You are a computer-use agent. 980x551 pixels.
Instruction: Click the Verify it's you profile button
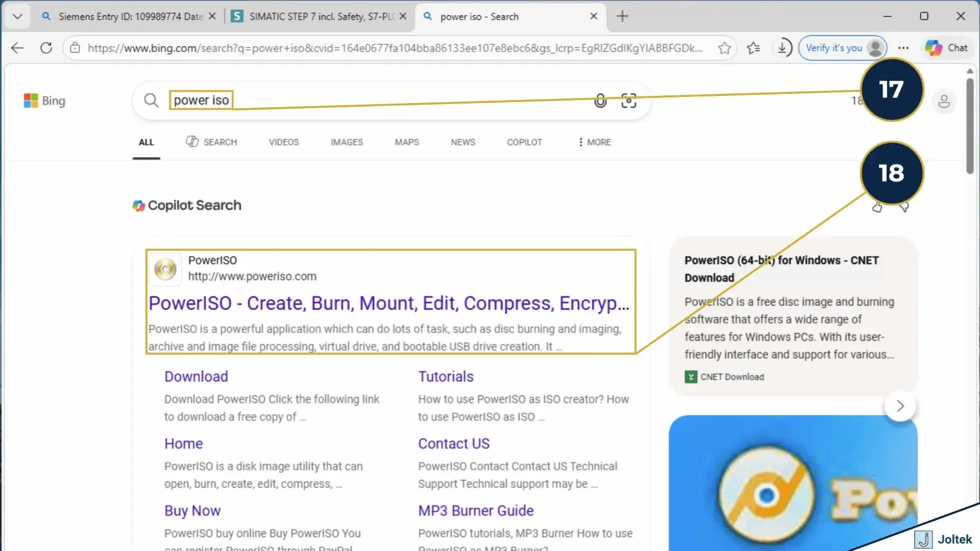(842, 48)
